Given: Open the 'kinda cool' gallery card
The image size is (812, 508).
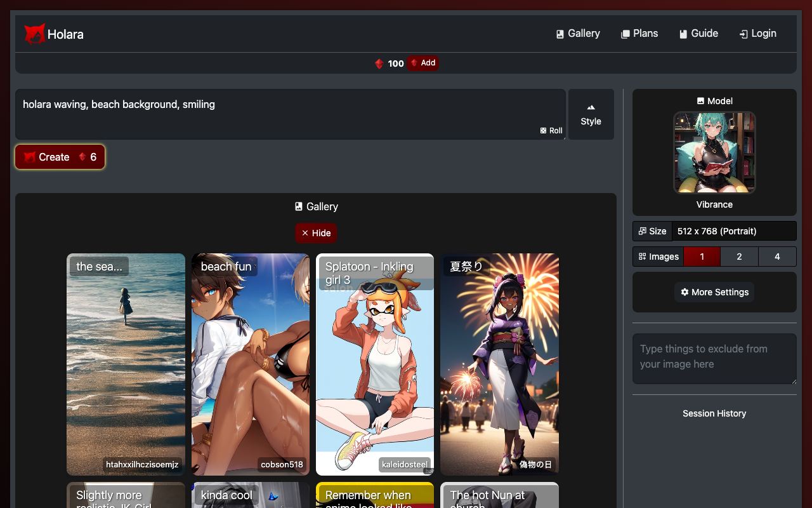Looking at the screenshot, I should pos(251,495).
